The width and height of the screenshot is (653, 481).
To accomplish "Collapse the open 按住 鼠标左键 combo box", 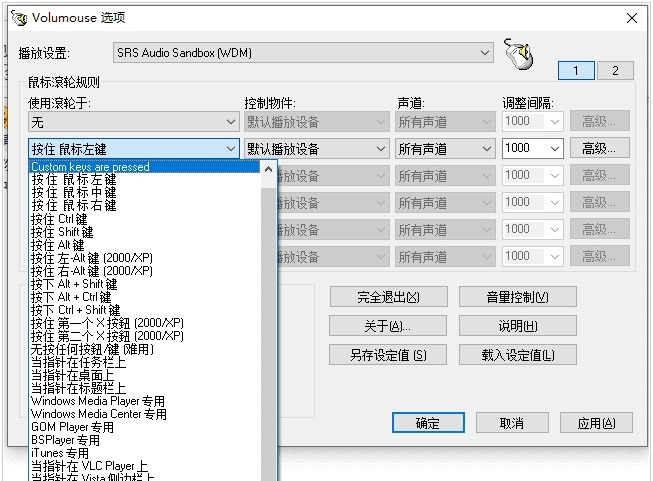I will tap(134, 149).
